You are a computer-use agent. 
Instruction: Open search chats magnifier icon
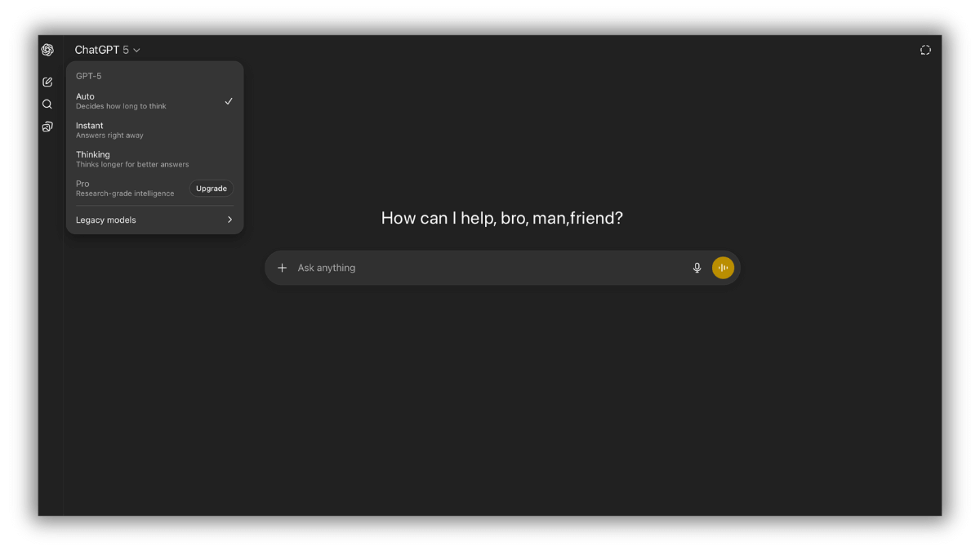pos(47,104)
